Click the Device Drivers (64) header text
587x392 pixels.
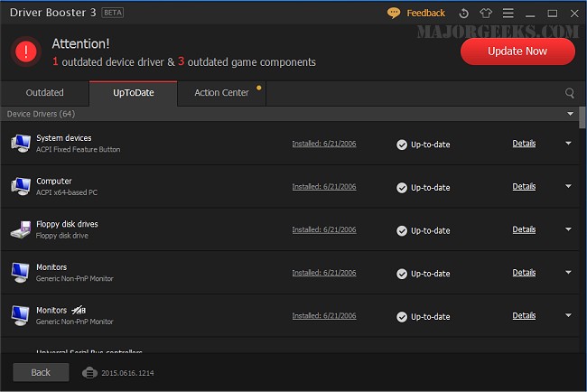[x=41, y=114]
